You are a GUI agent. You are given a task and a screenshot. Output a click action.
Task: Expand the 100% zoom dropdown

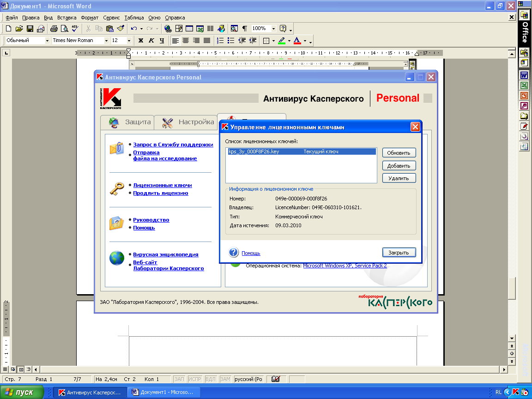273,29
